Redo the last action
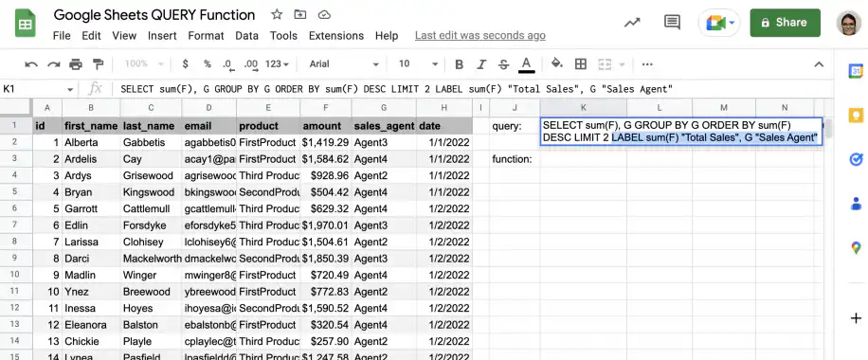 point(54,64)
